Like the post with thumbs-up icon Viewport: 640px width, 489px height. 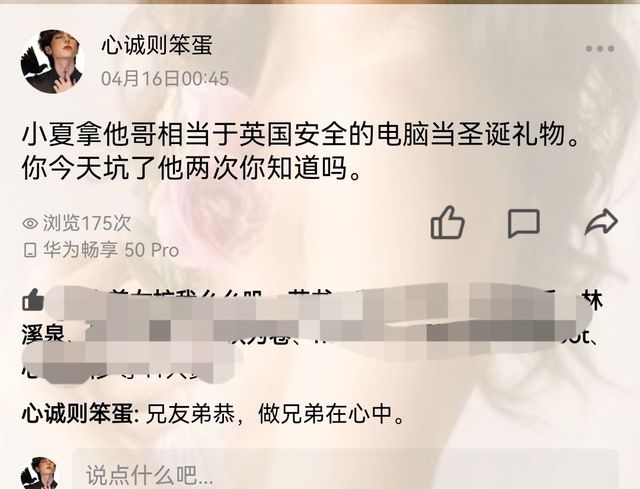[x=447, y=222]
